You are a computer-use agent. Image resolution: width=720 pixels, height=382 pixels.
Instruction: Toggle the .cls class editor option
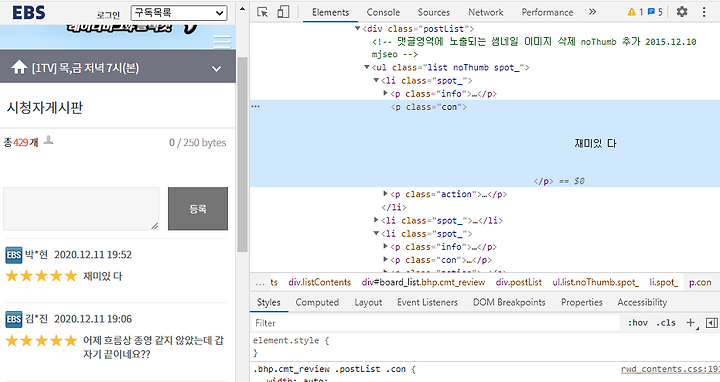(666, 323)
